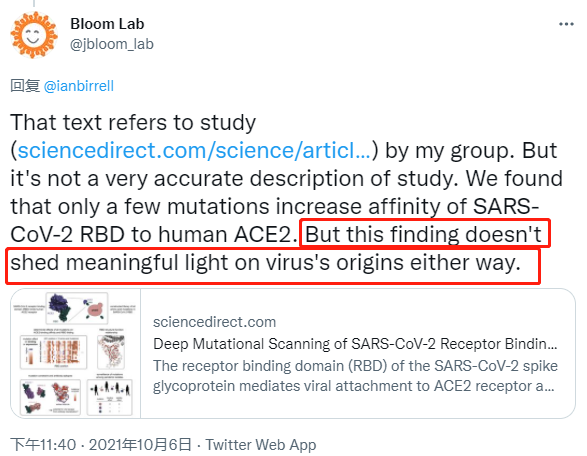This screenshot has height=456, width=587.
Task: Click the 下午11:40 timestamp
Action: pyautogui.click(x=43, y=445)
